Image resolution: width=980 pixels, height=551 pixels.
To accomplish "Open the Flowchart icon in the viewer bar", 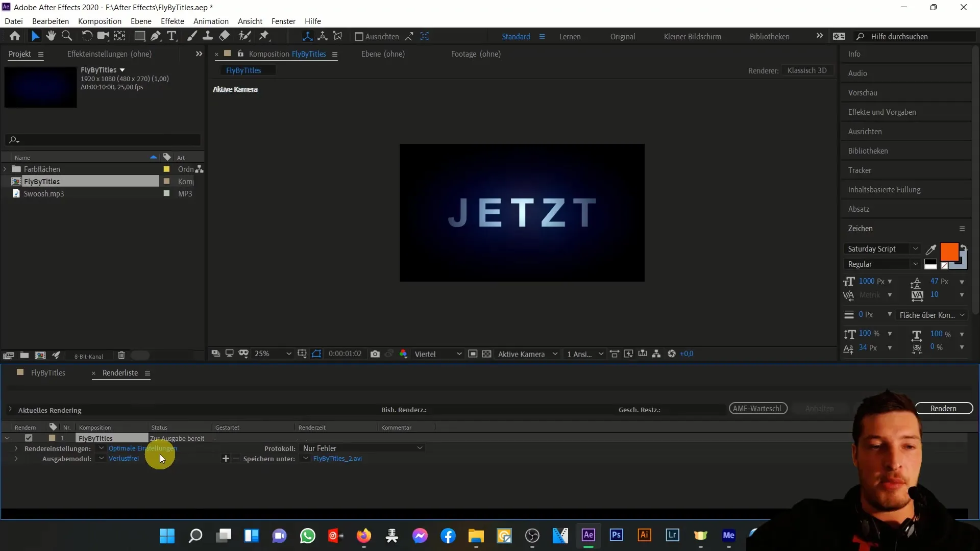I will [x=656, y=354].
